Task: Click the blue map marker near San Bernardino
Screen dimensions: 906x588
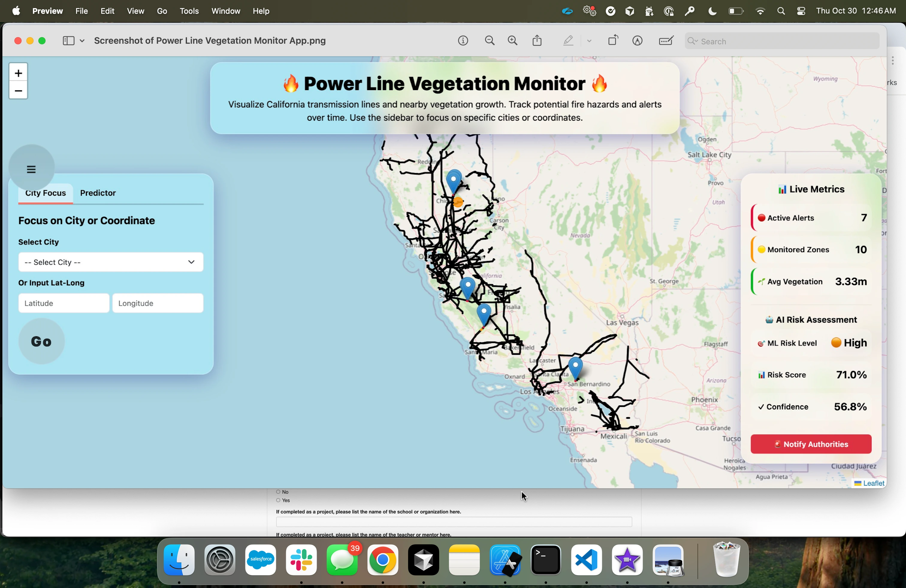Action: (576, 368)
